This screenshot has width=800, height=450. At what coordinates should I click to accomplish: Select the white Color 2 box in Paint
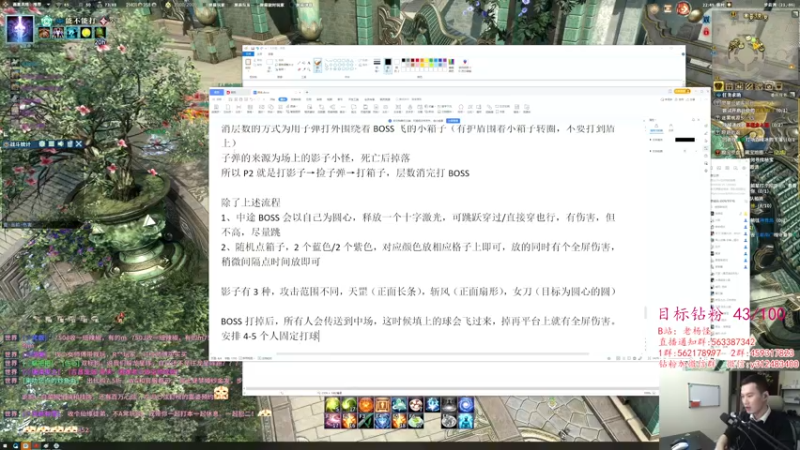[396, 64]
